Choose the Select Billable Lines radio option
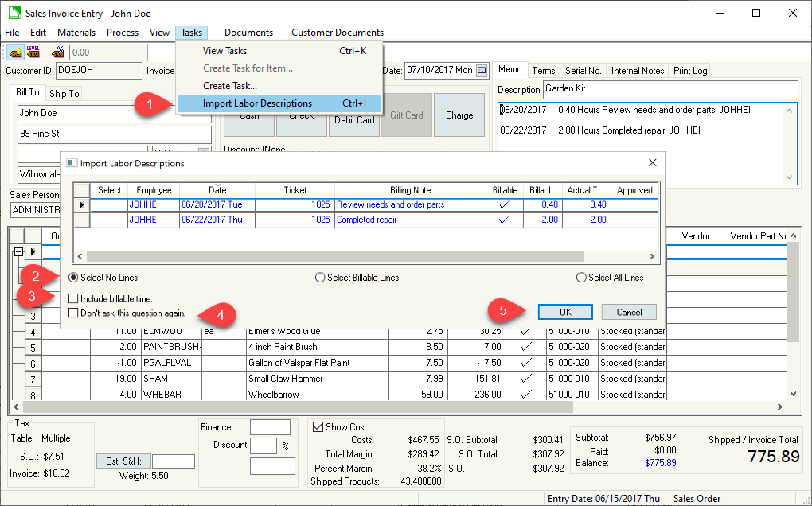Viewport: 812px width, 506px height. coord(320,278)
